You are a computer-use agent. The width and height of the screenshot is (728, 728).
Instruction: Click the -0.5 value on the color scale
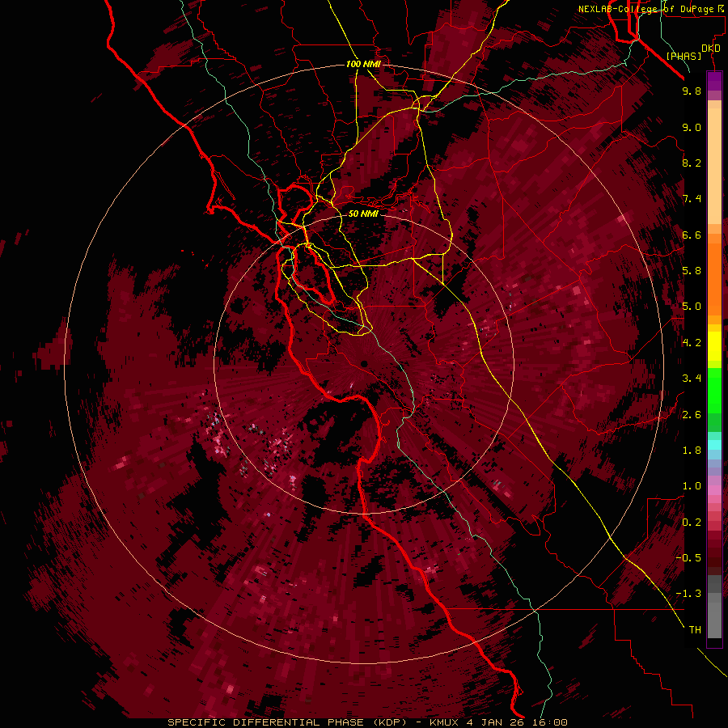[x=688, y=558]
